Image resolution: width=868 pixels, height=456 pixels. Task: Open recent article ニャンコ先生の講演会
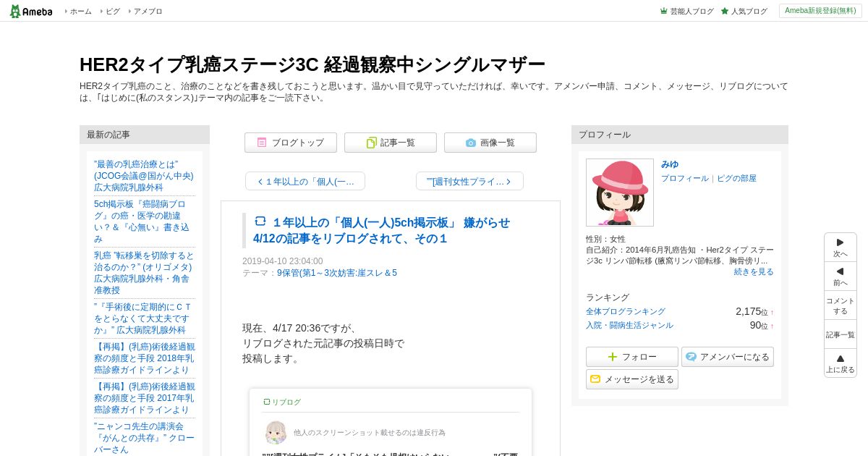tap(144, 438)
